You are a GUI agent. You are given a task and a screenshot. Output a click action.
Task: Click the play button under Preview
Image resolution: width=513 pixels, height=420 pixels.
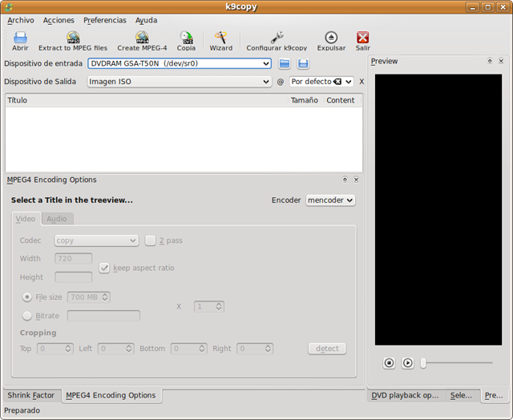point(407,363)
